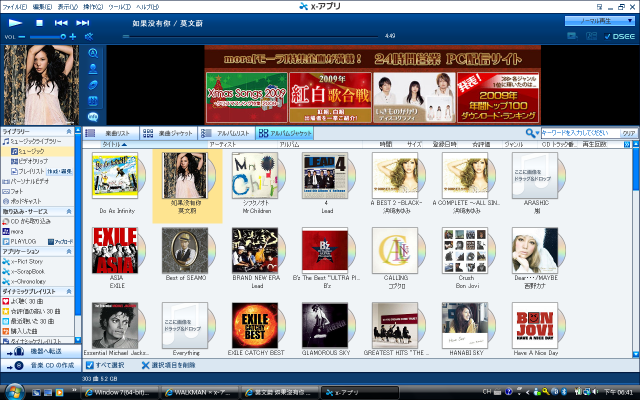
Task: Click the 作成・編集 playlist button
Action: pyautogui.click(x=60, y=171)
